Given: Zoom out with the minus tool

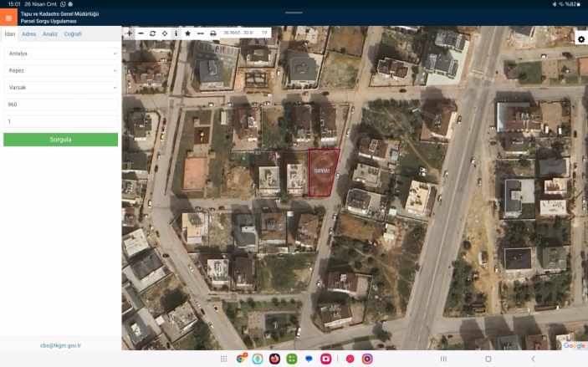Looking at the screenshot, I should coord(141,33).
